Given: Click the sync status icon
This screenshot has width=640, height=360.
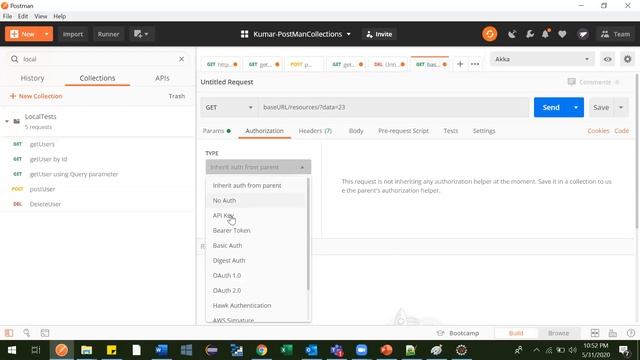Looking at the screenshot, I should pos(489,34).
